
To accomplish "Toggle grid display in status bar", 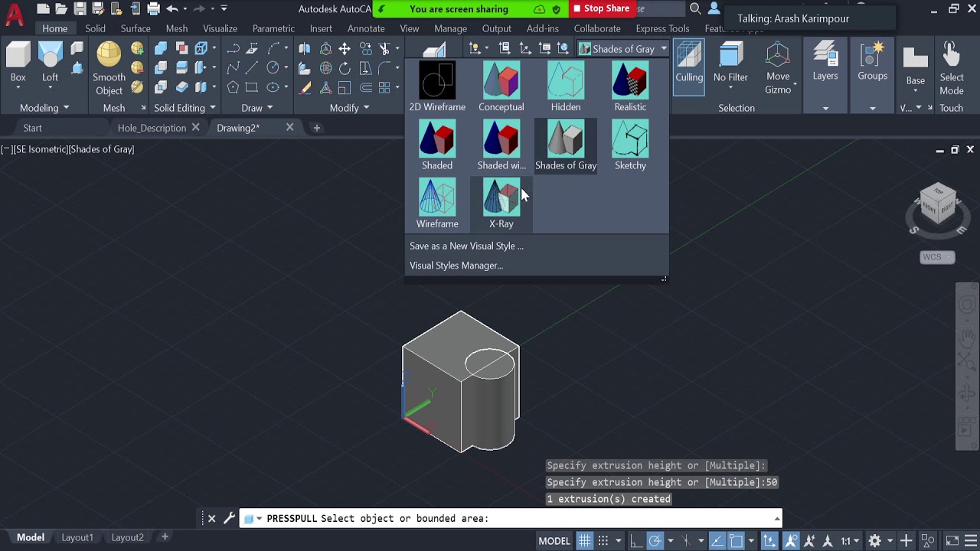I will [x=584, y=540].
